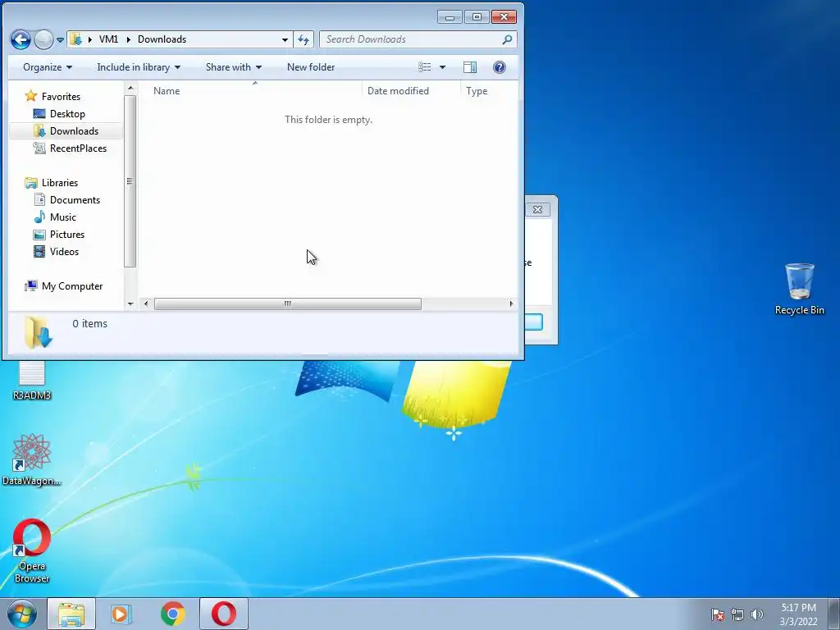The image size is (840, 630).
Task: Select R3ADM3 file on desktop
Action: [32, 381]
